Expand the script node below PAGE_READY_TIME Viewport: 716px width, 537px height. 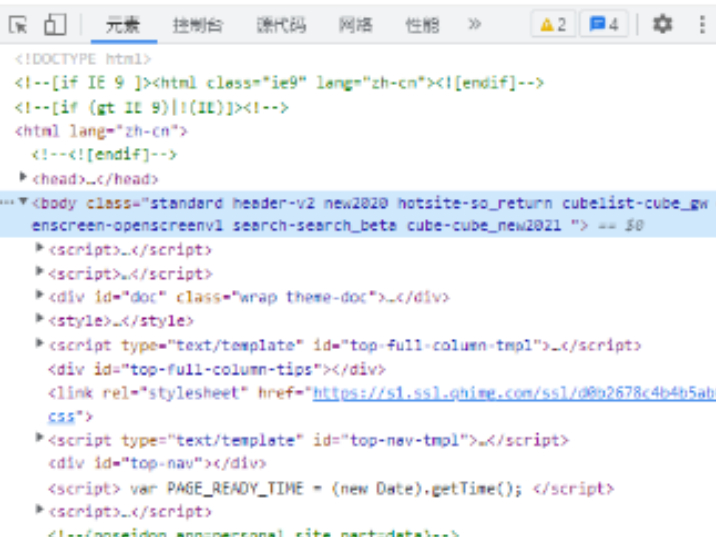click(39, 510)
